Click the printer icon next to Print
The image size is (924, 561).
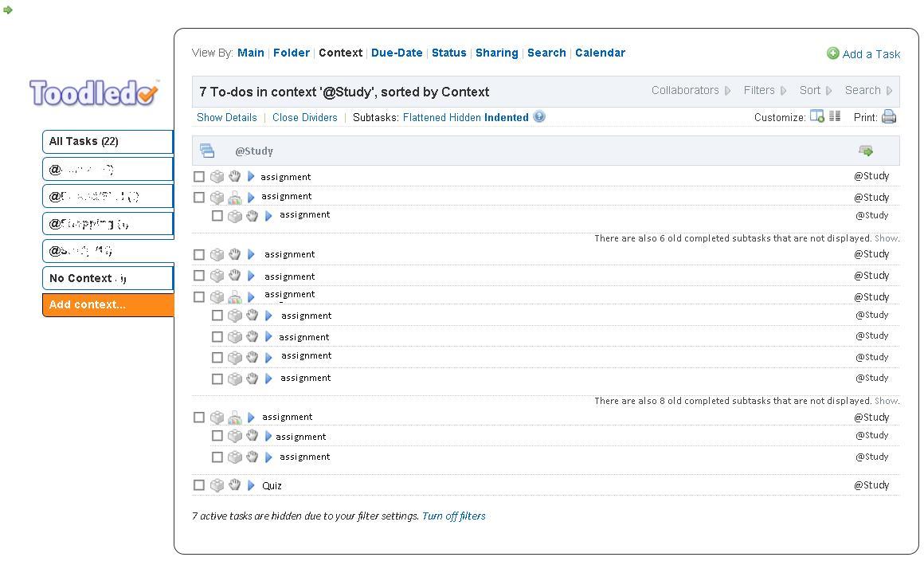pyautogui.click(x=889, y=117)
